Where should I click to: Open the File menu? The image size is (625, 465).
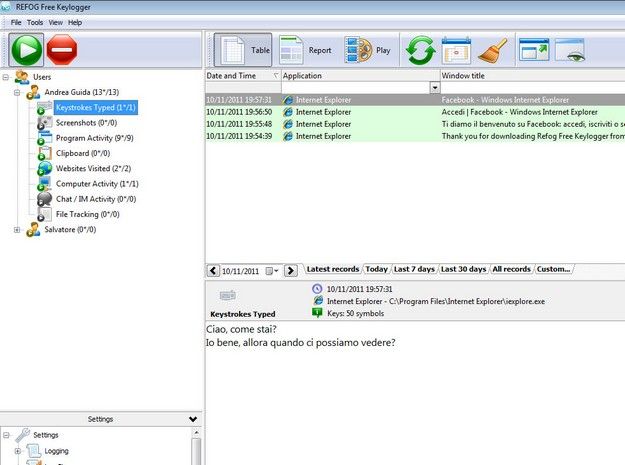coord(16,22)
